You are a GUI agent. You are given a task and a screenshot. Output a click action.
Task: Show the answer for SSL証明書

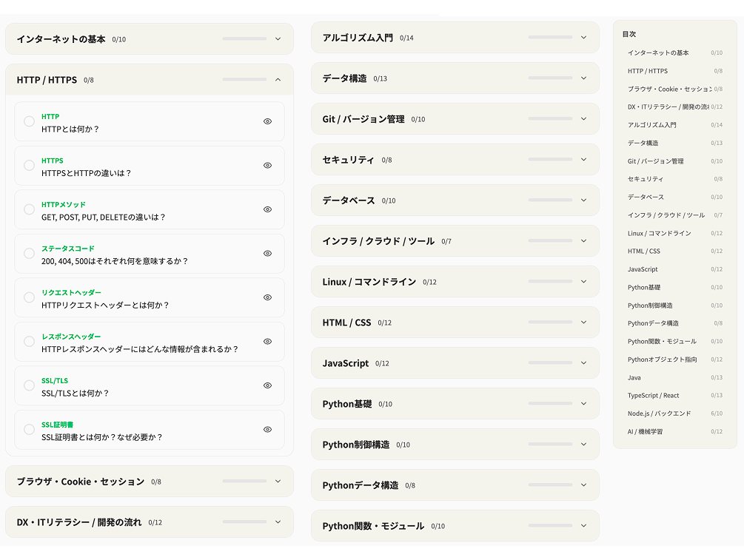(267, 429)
